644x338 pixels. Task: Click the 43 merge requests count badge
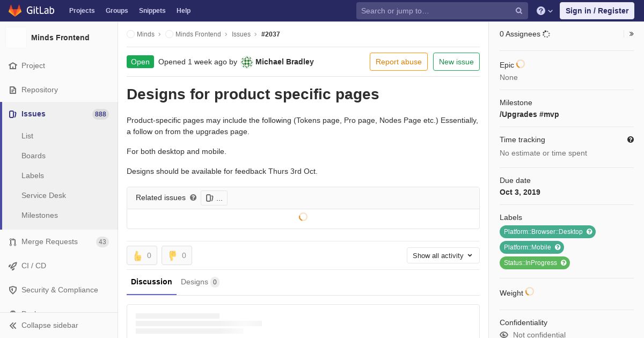(103, 242)
